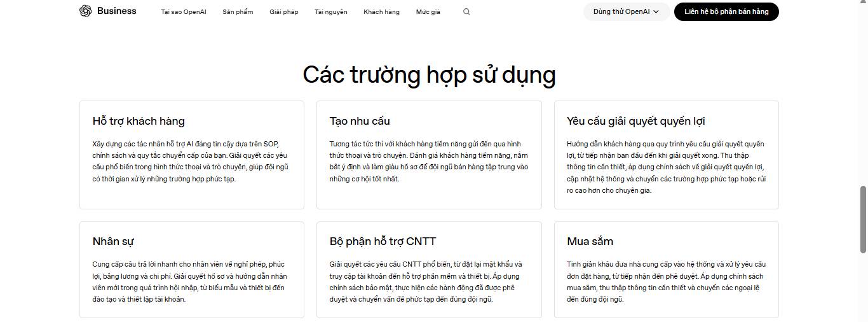This screenshot has height=322, width=868.
Task: Click the Tạo nhu cầu description paragraph
Action: click(x=429, y=162)
